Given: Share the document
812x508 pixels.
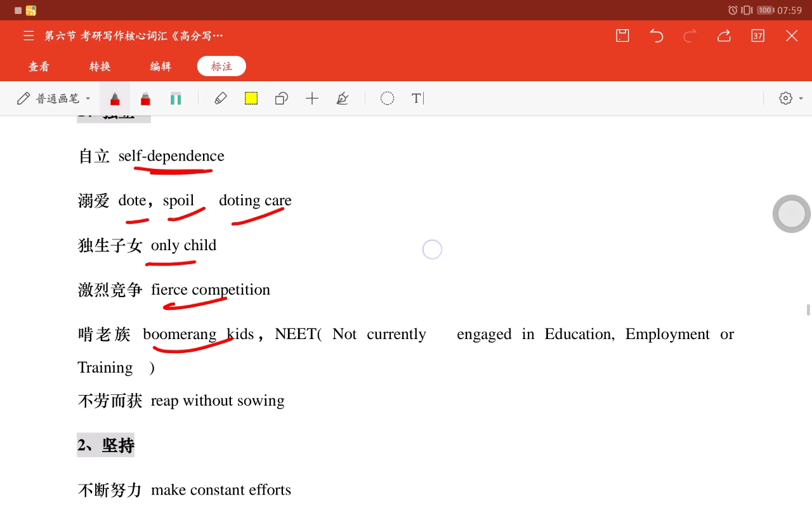Looking at the screenshot, I should (x=724, y=36).
